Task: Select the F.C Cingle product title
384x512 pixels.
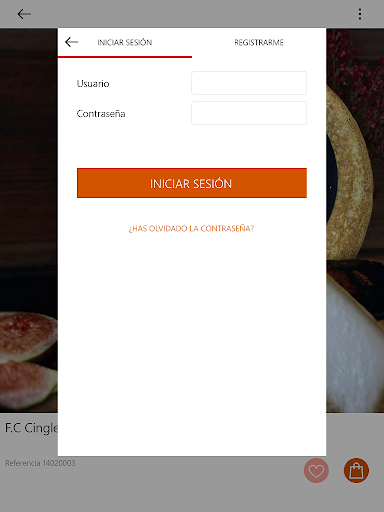Action: 31,428
